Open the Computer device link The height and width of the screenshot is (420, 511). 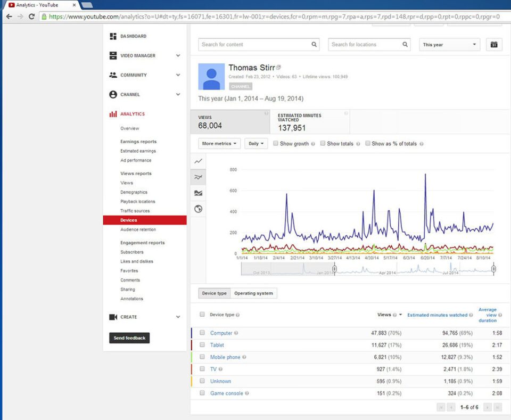pos(221,333)
